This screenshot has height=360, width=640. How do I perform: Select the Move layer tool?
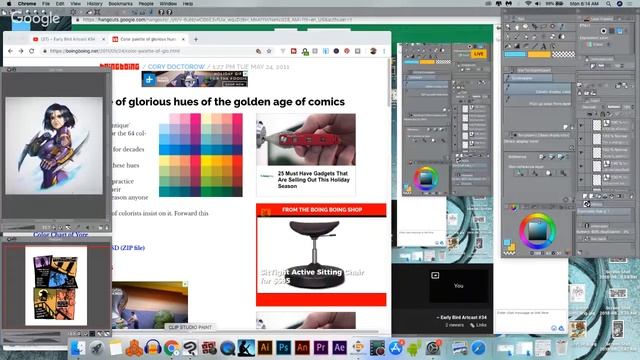pyautogui.click(x=534, y=27)
